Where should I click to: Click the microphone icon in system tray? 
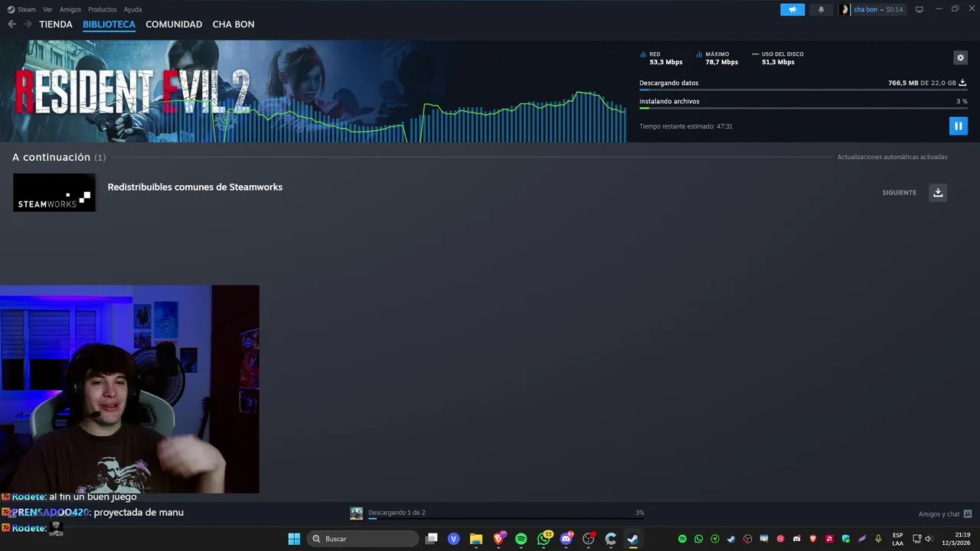(x=878, y=539)
